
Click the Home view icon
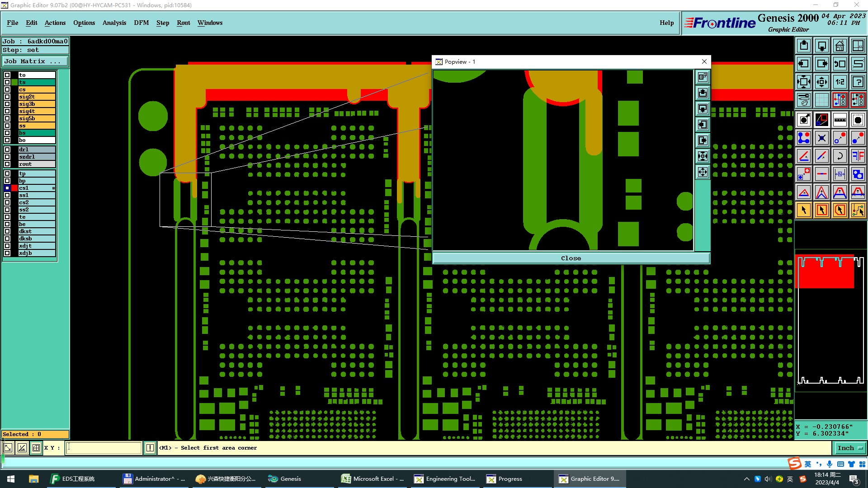(840, 46)
